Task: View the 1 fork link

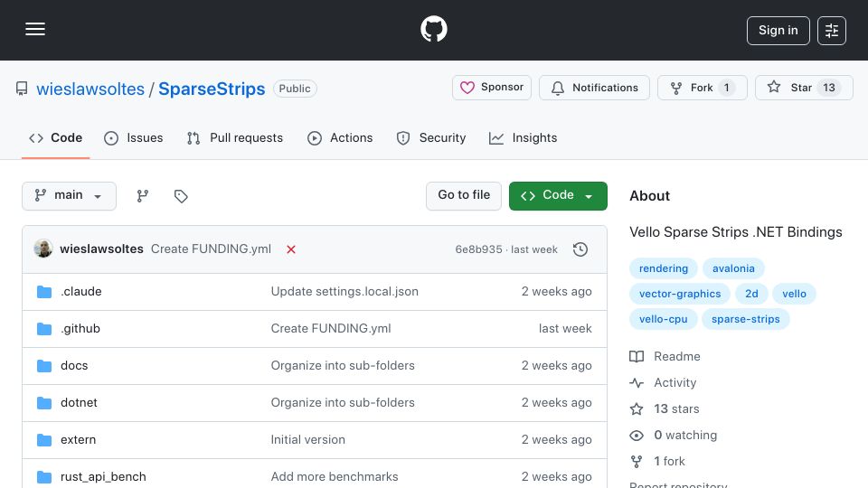Action: click(x=657, y=462)
